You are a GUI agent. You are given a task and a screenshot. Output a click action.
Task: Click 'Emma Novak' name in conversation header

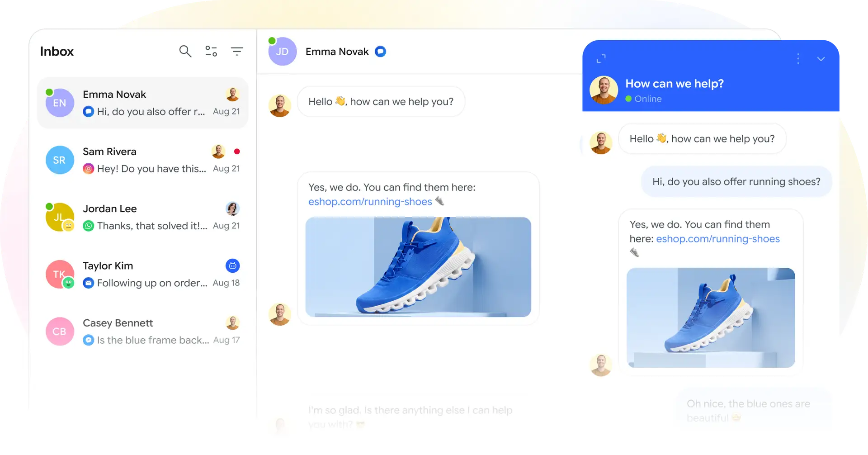point(337,52)
